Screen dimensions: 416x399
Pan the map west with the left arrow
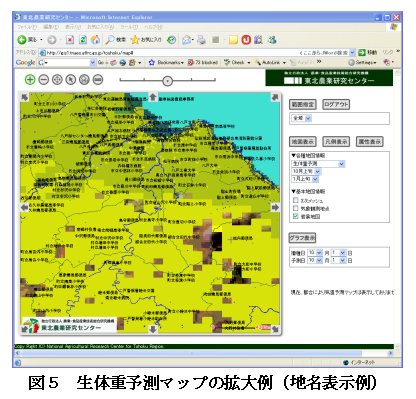point(25,207)
